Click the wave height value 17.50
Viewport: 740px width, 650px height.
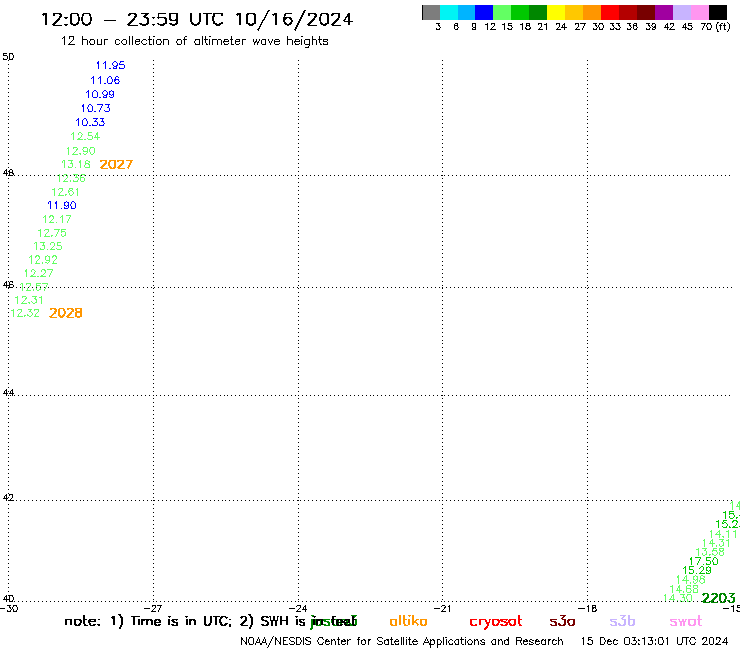point(704,561)
